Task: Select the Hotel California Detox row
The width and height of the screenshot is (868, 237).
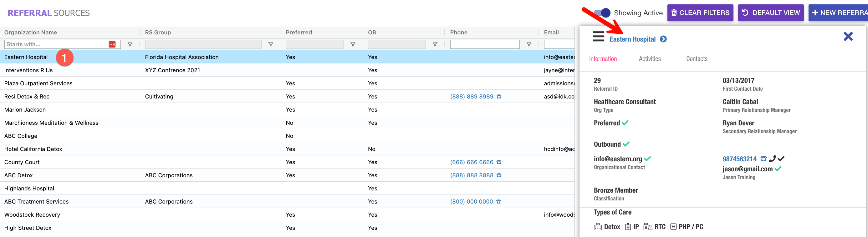Action: [33, 149]
